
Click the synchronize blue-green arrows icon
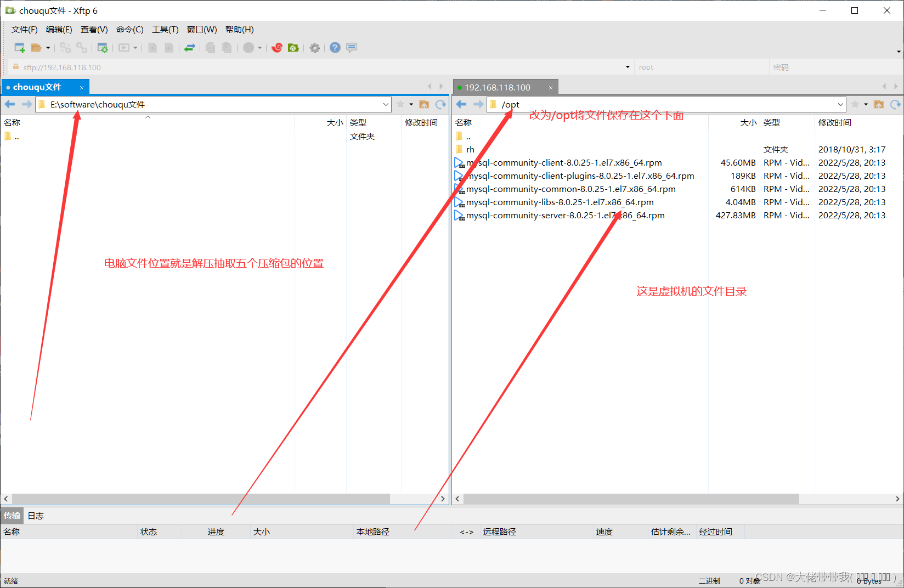coord(190,48)
